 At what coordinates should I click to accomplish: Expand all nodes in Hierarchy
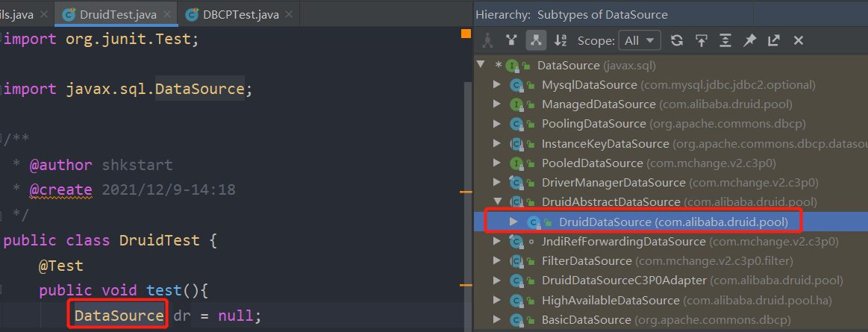[x=725, y=40]
